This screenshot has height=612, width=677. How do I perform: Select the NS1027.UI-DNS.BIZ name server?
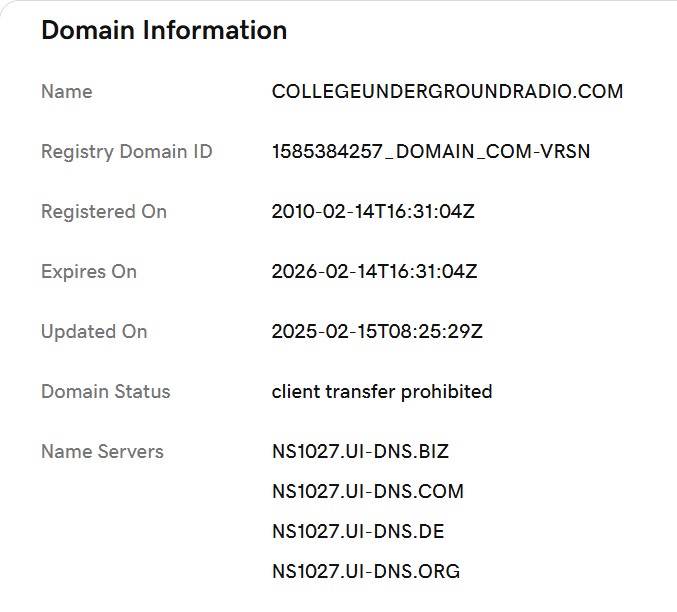tap(360, 452)
